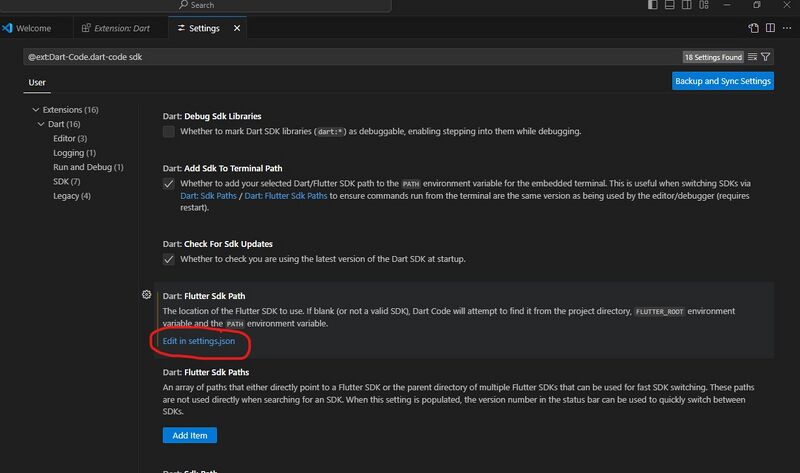The image size is (800, 473).
Task: Open the settings filter funnel
Action: click(765, 57)
